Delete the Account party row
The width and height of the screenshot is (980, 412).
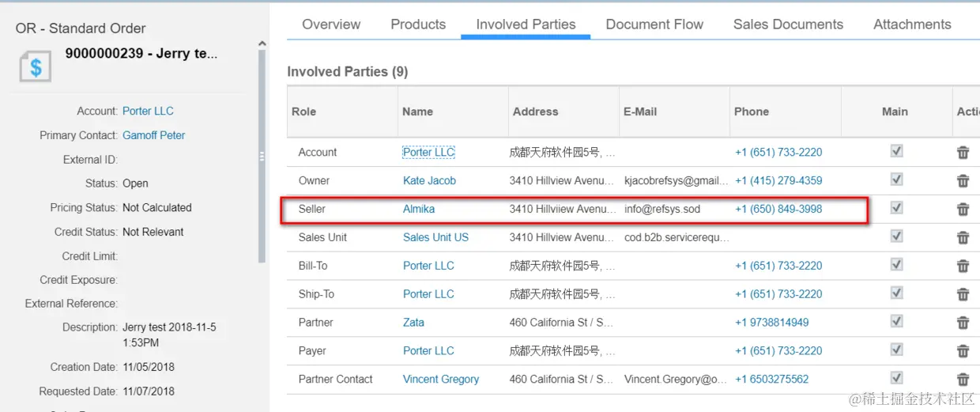[963, 153]
